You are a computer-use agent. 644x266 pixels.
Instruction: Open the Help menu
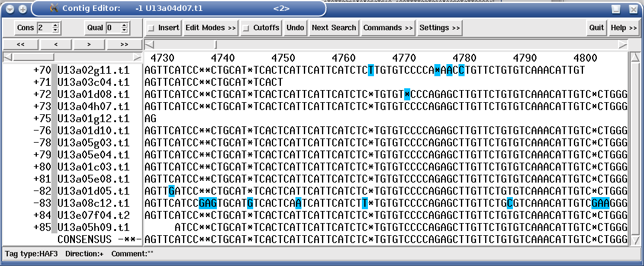pos(623,28)
